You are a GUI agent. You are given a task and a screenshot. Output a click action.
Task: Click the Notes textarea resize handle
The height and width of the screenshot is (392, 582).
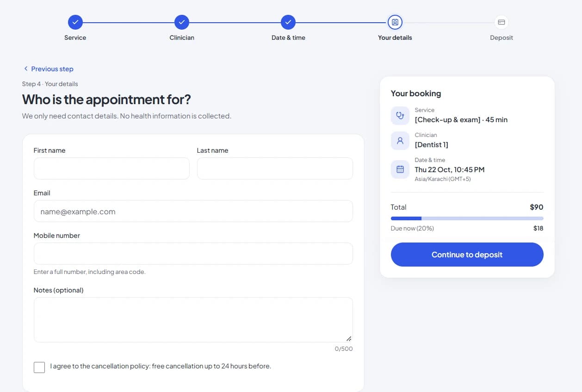pyautogui.click(x=349, y=338)
